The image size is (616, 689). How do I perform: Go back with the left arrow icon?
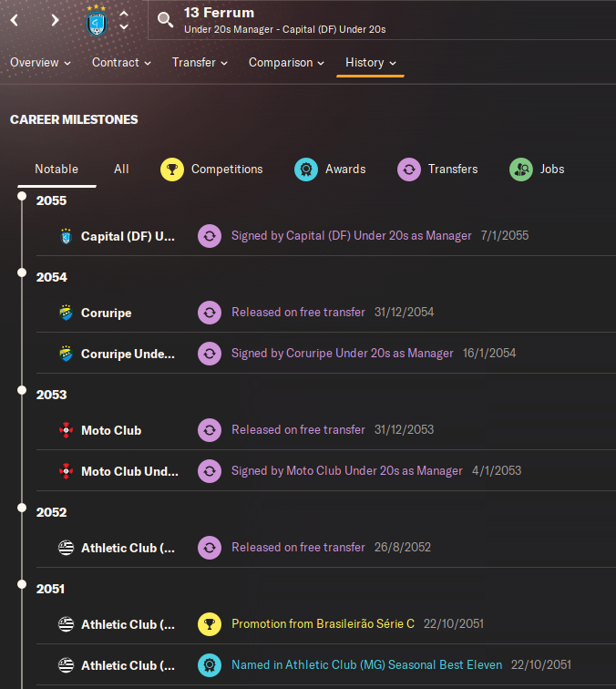click(15, 20)
